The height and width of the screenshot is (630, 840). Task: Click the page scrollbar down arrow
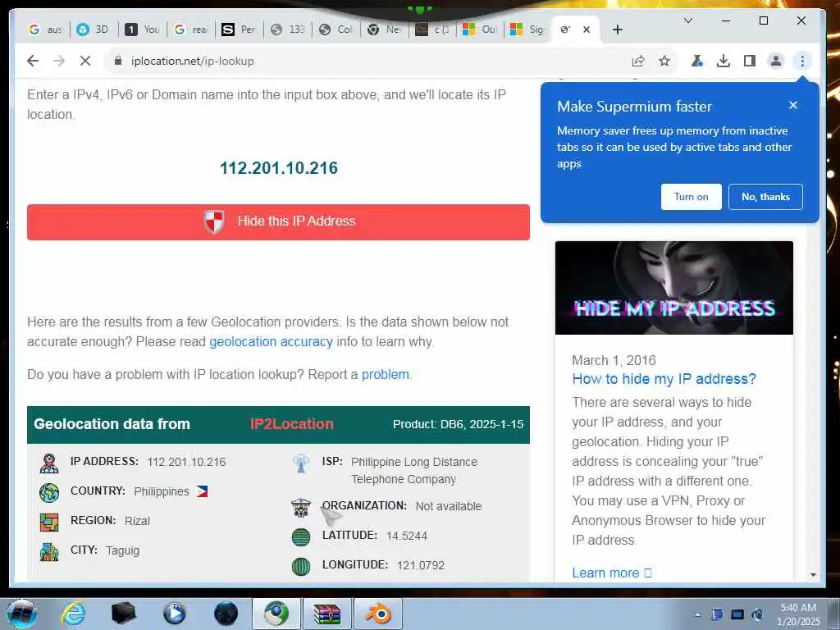point(813,575)
